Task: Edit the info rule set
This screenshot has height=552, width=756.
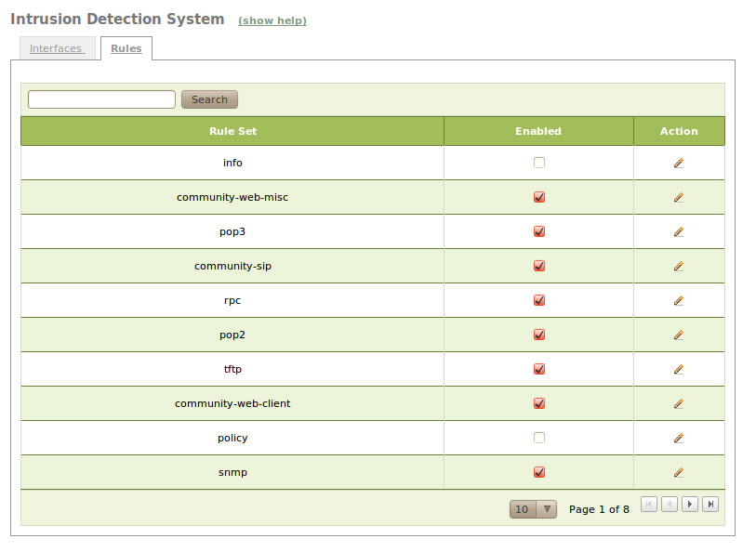Action: [679, 163]
